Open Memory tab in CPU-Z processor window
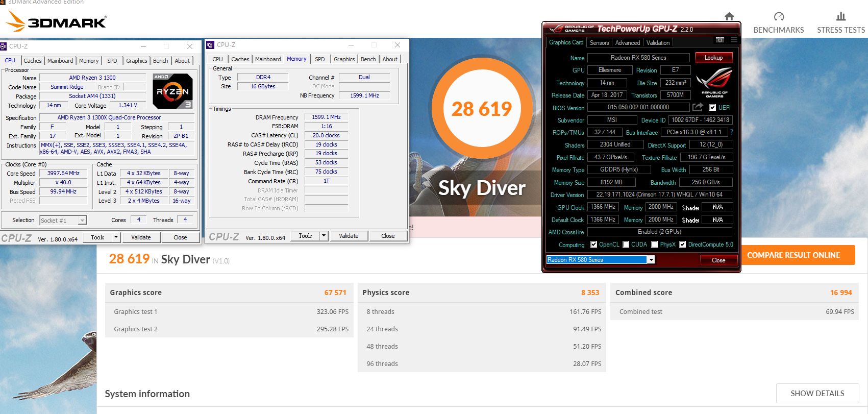 point(89,61)
